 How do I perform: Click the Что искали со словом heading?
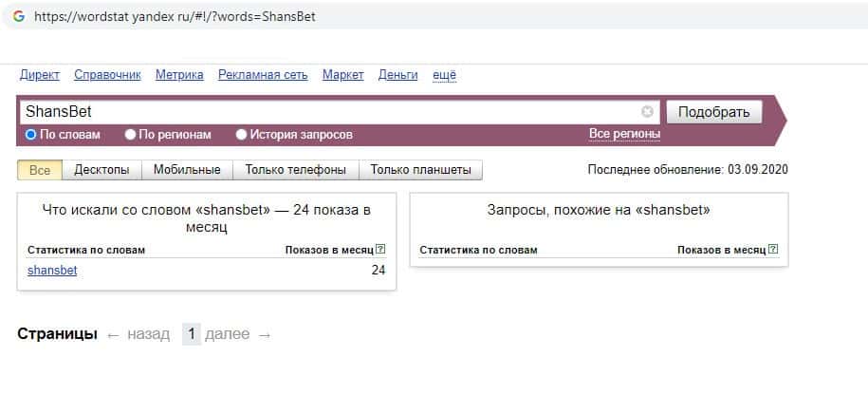point(207,218)
